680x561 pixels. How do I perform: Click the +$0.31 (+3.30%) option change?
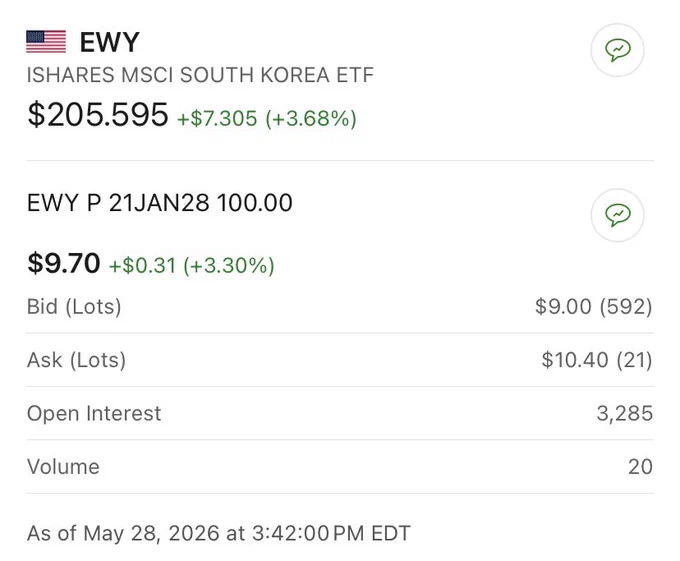click(x=192, y=265)
